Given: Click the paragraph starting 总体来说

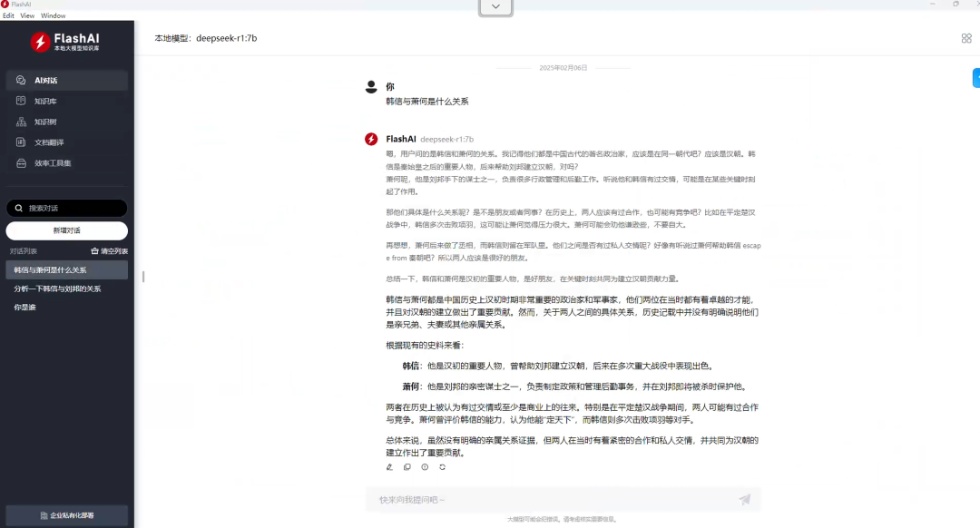Looking at the screenshot, I should pyautogui.click(x=572, y=446).
